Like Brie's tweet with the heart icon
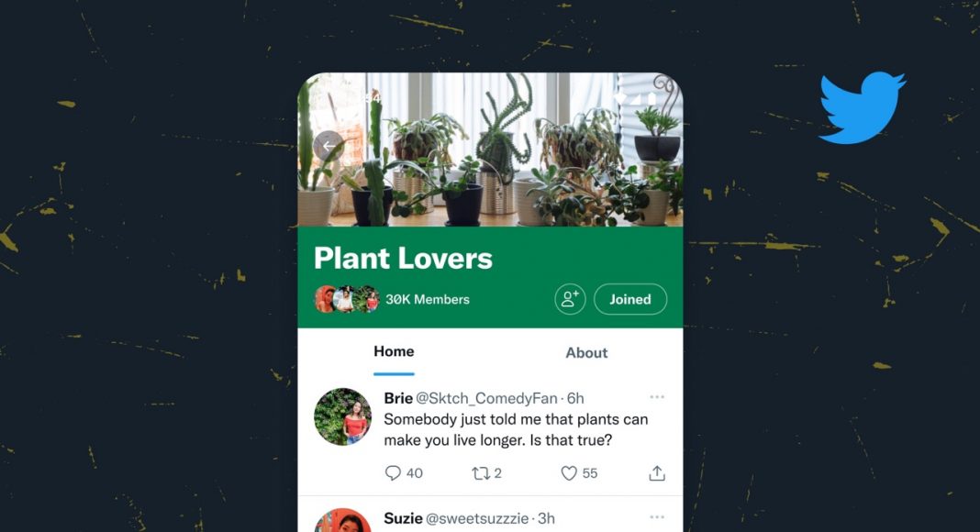Image resolution: width=980 pixels, height=532 pixels. [x=569, y=473]
